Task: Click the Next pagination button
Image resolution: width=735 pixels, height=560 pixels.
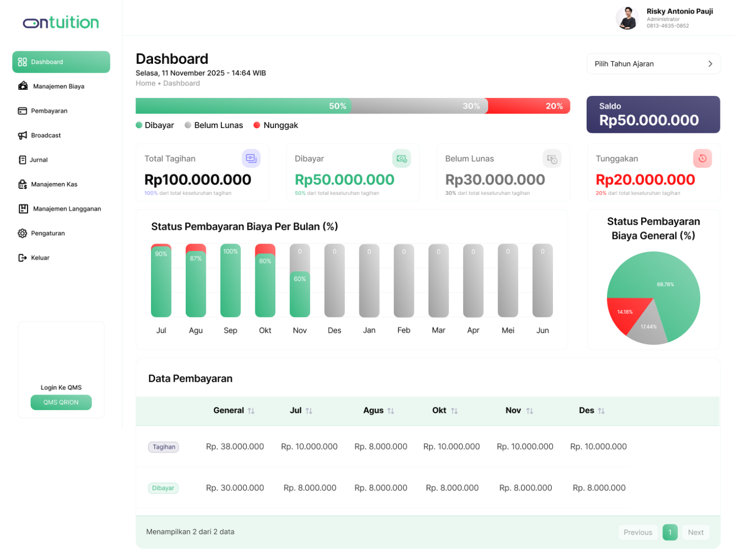Action: [696, 533]
